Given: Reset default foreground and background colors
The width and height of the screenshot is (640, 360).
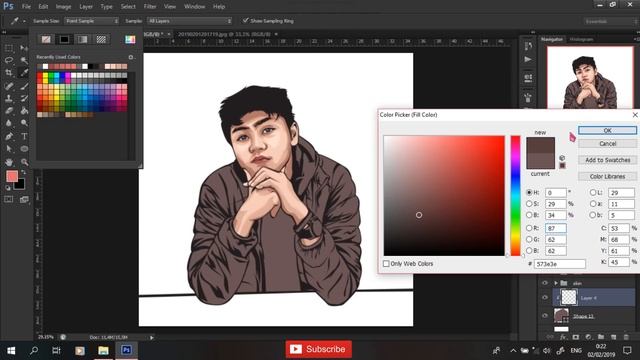Looking at the screenshot, I should point(8,188).
